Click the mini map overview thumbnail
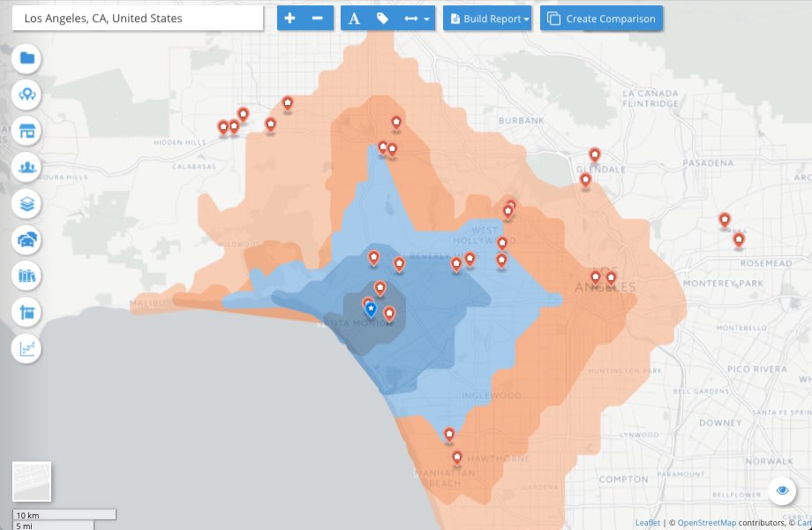The width and height of the screenshot is (812, 530). pos(34,481)
